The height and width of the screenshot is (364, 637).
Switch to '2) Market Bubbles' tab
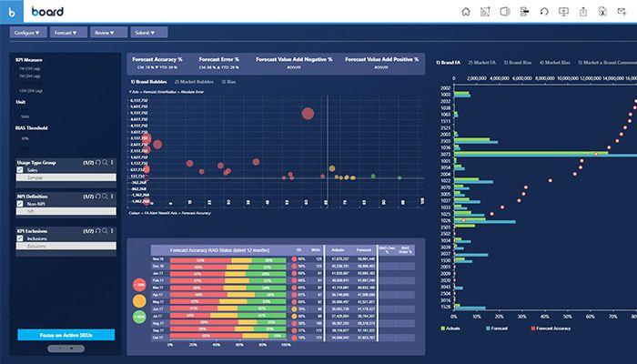coord(194,82)
